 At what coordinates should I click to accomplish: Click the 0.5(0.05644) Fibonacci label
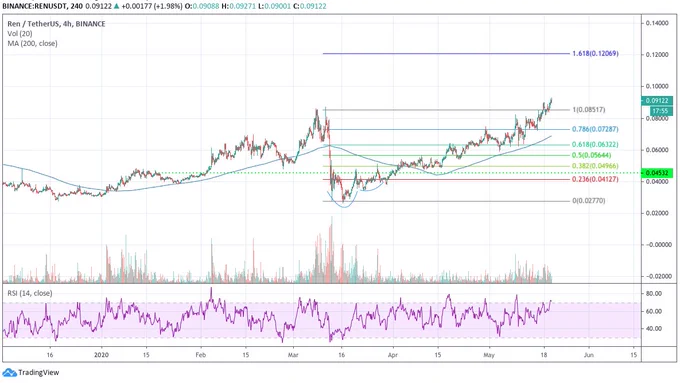click(592, 155)
